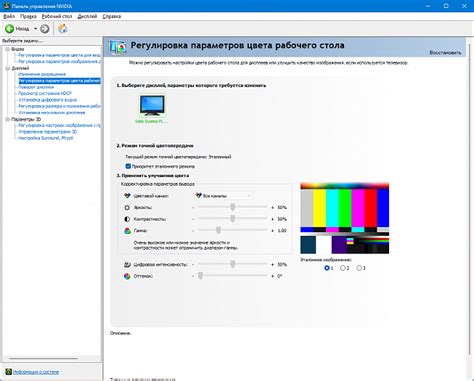Open image settings with preview 3D task
The image size is (474, 381).
(59, 125)
